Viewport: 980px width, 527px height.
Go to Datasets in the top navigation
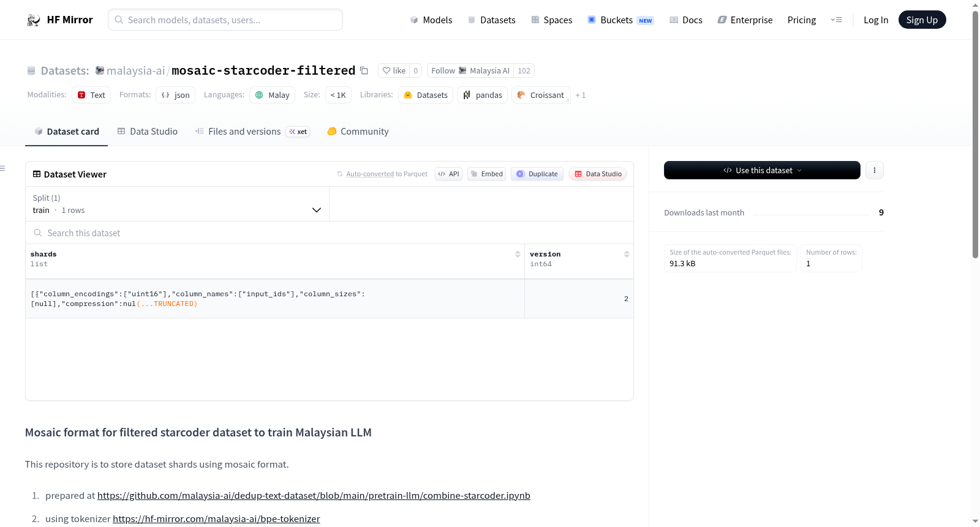(491, 20)
